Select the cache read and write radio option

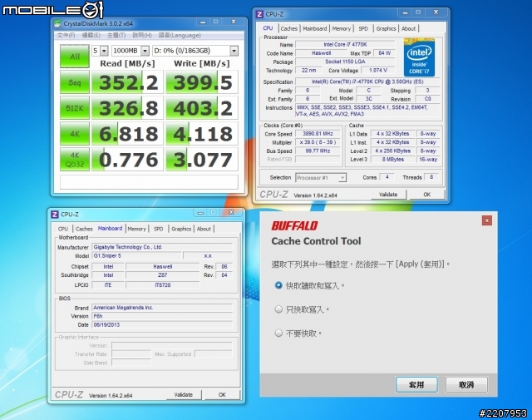(278, 285)
